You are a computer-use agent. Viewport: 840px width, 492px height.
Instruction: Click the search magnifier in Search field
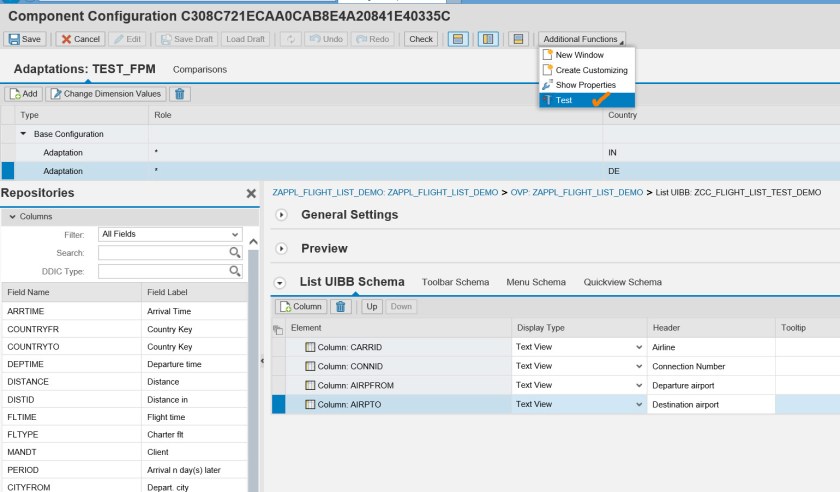click(x=235, y=253)
